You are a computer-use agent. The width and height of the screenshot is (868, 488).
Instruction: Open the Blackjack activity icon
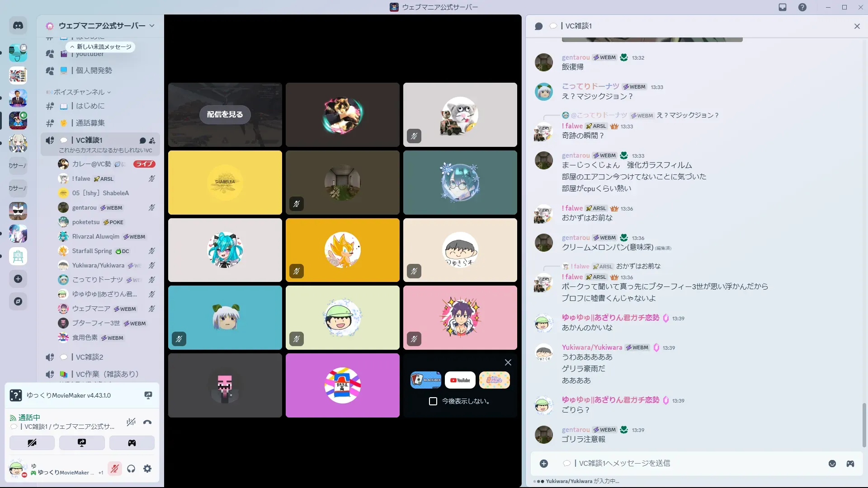(x=425, y=380)
